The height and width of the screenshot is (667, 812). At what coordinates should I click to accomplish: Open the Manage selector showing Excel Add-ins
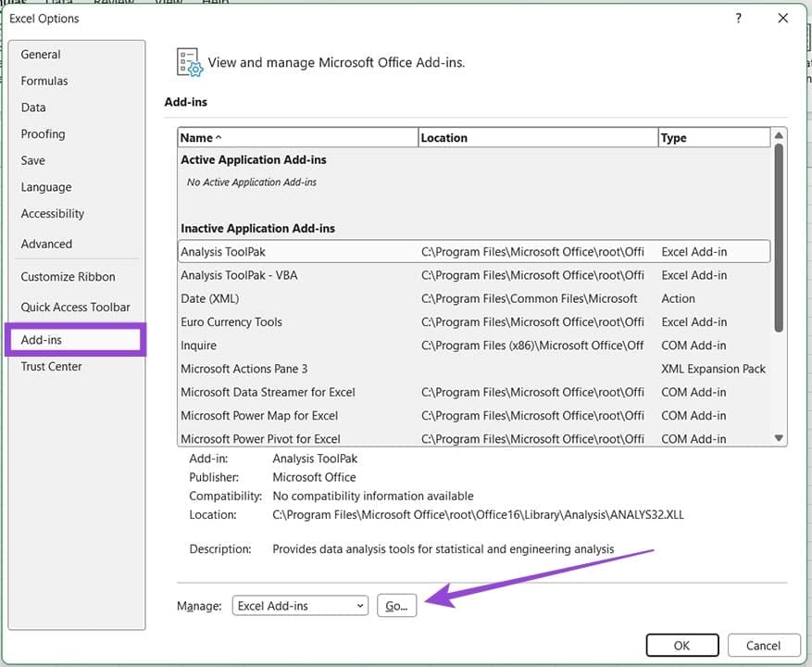click(300, 605)
